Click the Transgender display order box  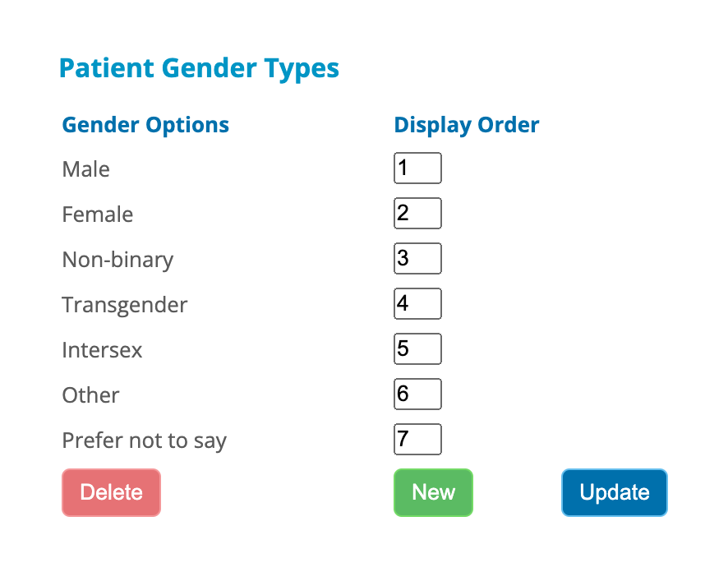[x=417, y=303]
